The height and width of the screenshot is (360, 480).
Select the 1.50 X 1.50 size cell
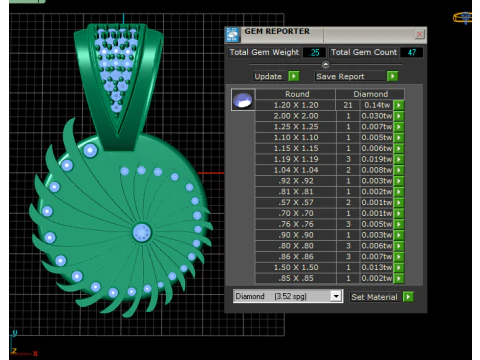click(296, 268)
